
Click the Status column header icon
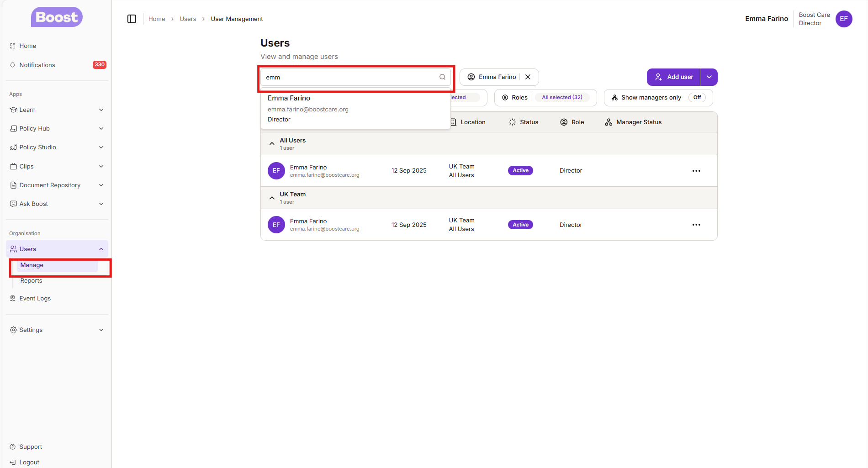[x=512, y=122]
